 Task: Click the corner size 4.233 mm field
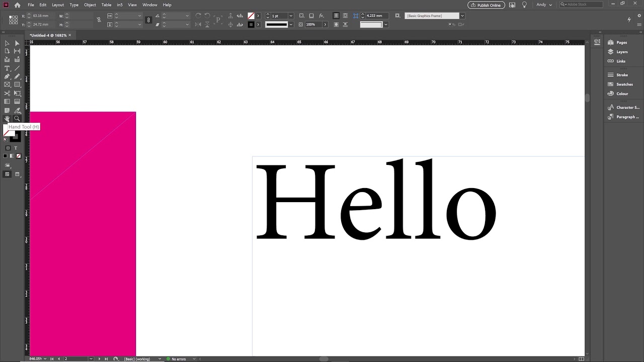click(x=377, y=16)
